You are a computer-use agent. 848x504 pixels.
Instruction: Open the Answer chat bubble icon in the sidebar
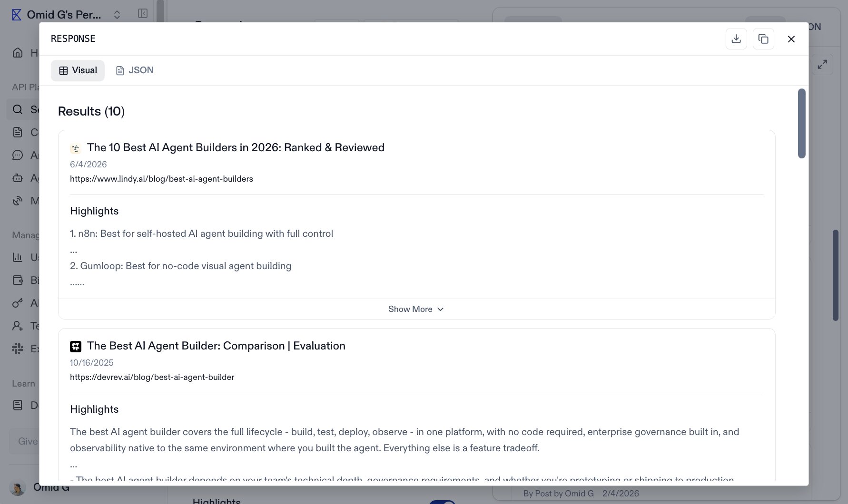pyautogui.click(x=18, y=155)
